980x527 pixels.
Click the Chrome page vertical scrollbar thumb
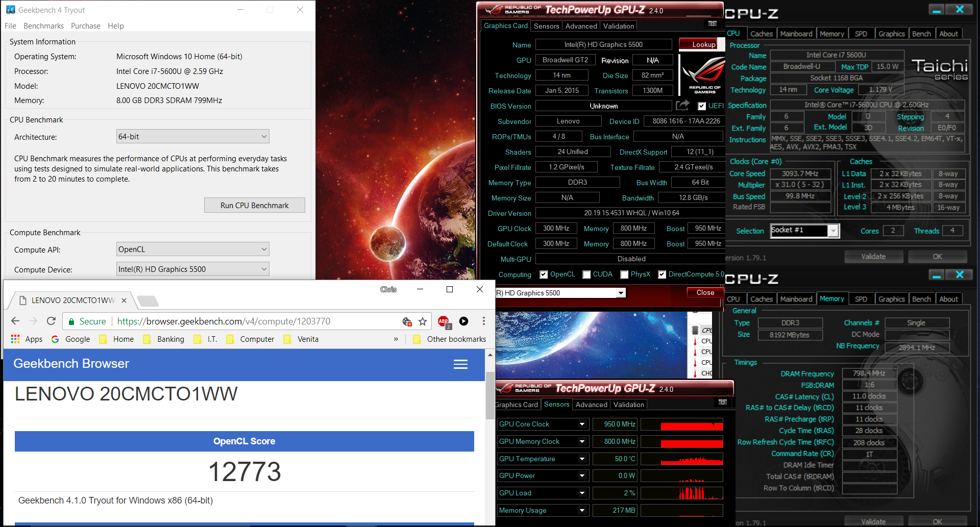click(490, 395)
